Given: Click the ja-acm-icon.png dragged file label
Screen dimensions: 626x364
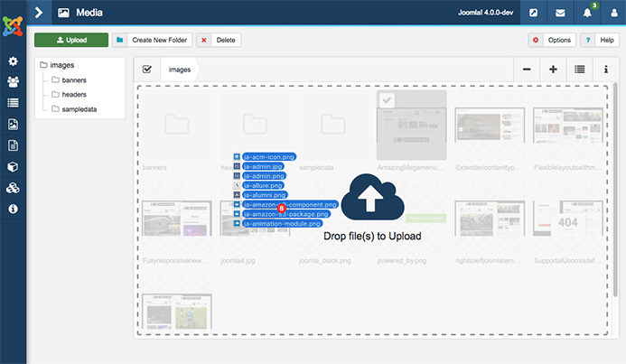Looking at the screenshot, I should pos(269,157).
